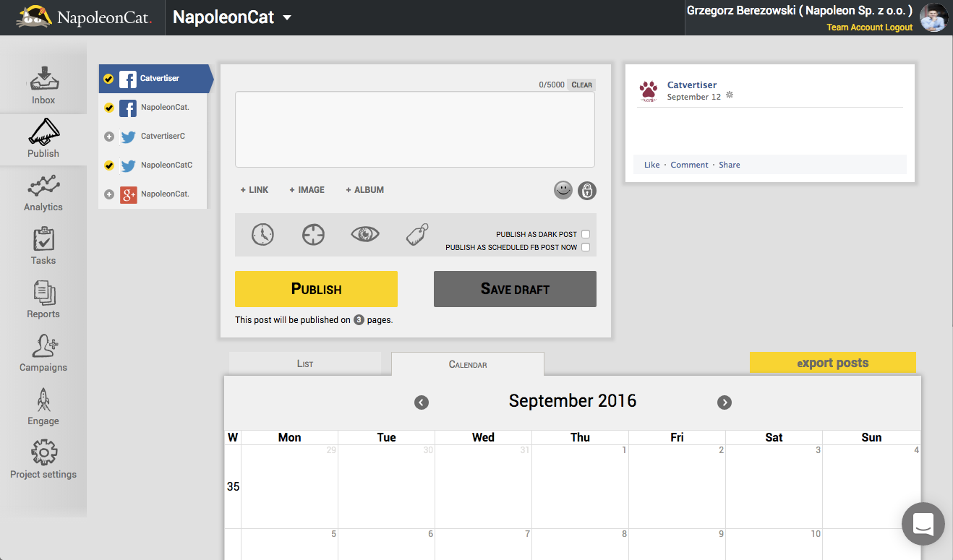This screenshot has width=953, height=560.
Task: Uncheck the NapoleonCatC Twitter checkmark
Action: 109,165
